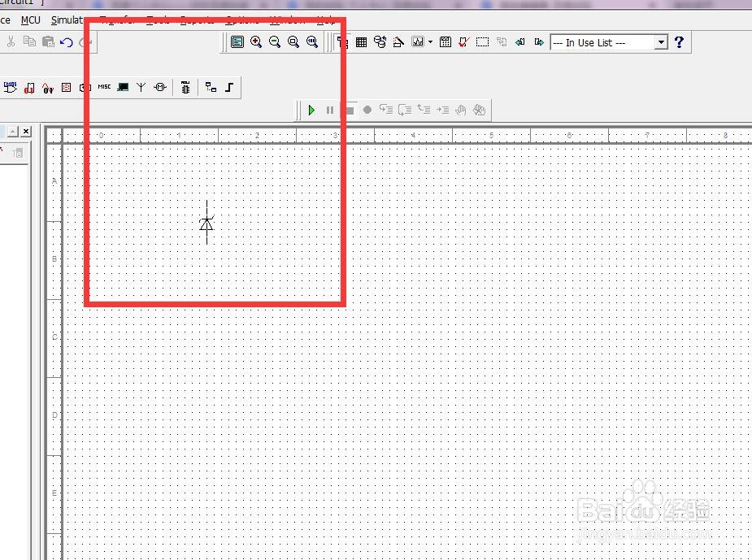Toggle full screen view
The width and height of the screenshot is (752, 560).
click(x=237, y=41)
